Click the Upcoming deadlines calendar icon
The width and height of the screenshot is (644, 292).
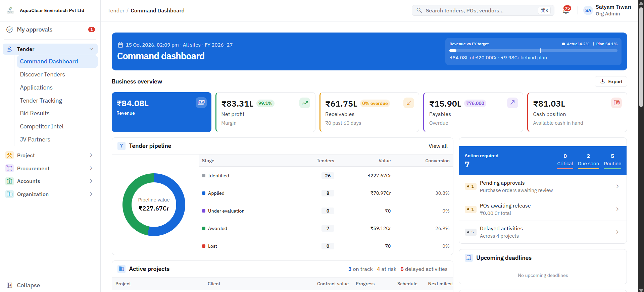tap(469, 258)
